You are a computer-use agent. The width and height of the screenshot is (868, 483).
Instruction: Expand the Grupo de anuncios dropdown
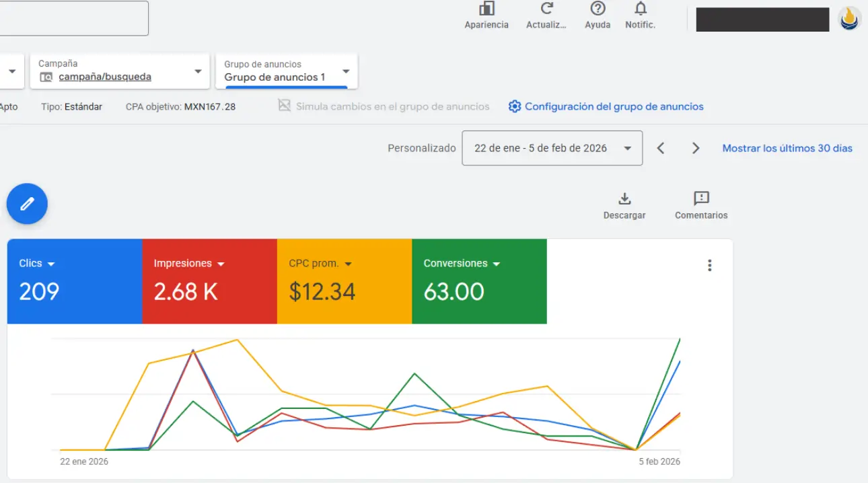[346, 71]
